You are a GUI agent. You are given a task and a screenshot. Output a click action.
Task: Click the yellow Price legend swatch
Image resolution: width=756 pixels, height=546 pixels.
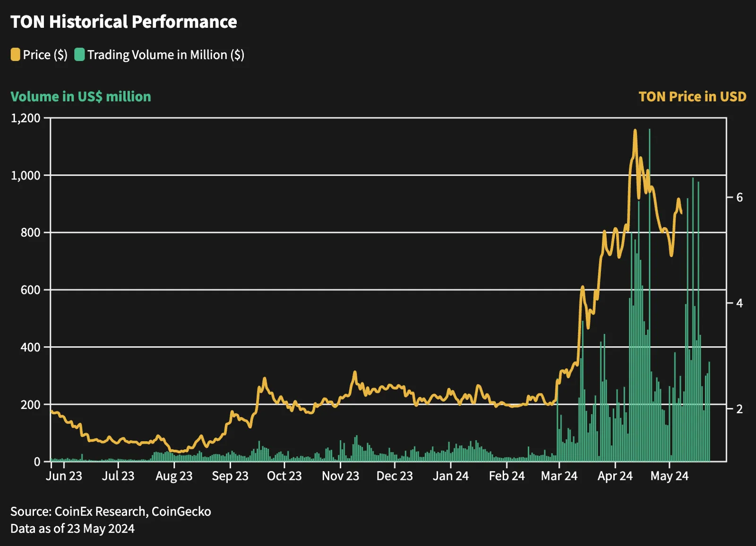point(16,55)
